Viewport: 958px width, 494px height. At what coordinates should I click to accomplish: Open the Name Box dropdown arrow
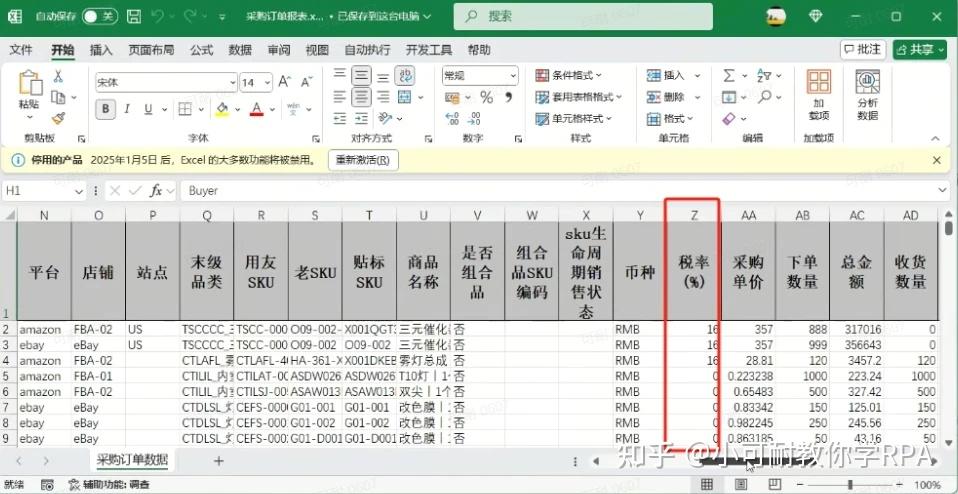pos(79,191)
